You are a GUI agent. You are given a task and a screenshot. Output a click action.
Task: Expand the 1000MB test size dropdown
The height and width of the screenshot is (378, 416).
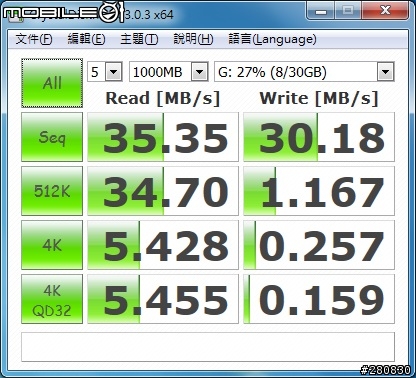click(200, 72)
